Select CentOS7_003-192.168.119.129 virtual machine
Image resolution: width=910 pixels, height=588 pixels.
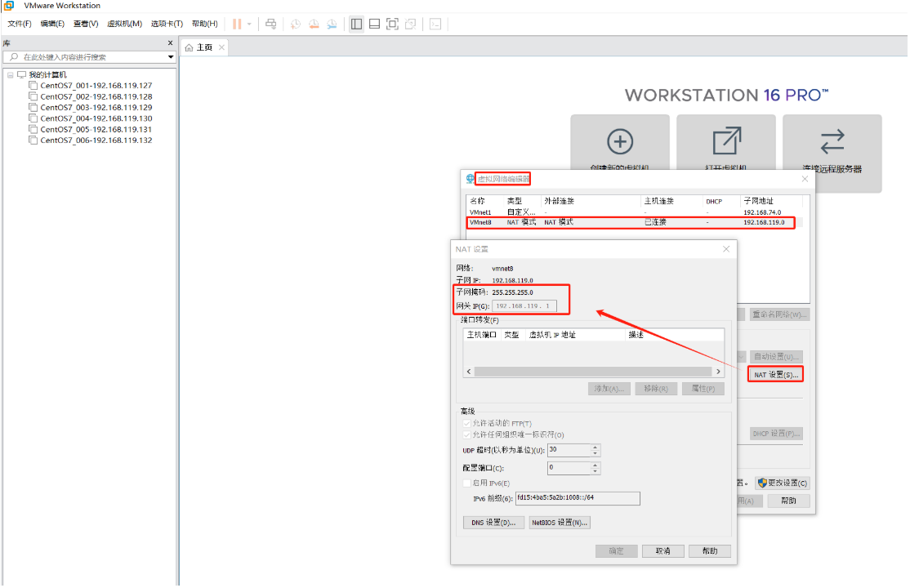[x=91, y=107]
